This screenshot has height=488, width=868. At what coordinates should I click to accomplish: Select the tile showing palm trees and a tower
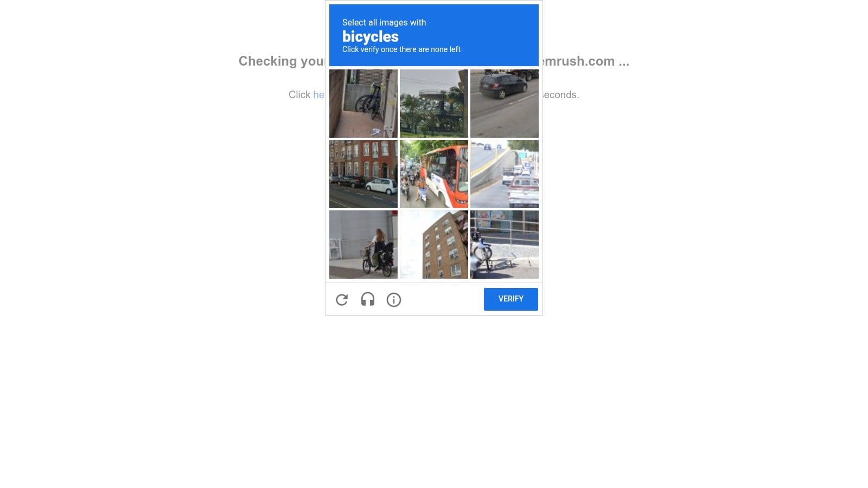point(434,104)
